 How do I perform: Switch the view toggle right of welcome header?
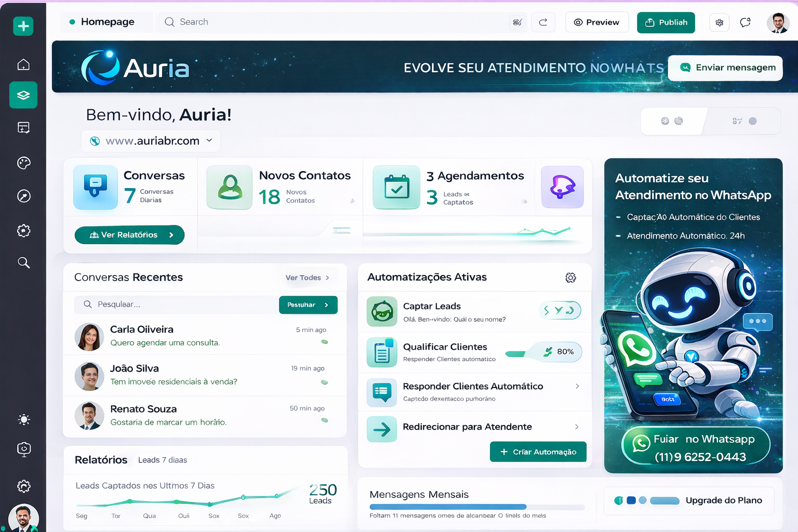(x=744, y=121)
